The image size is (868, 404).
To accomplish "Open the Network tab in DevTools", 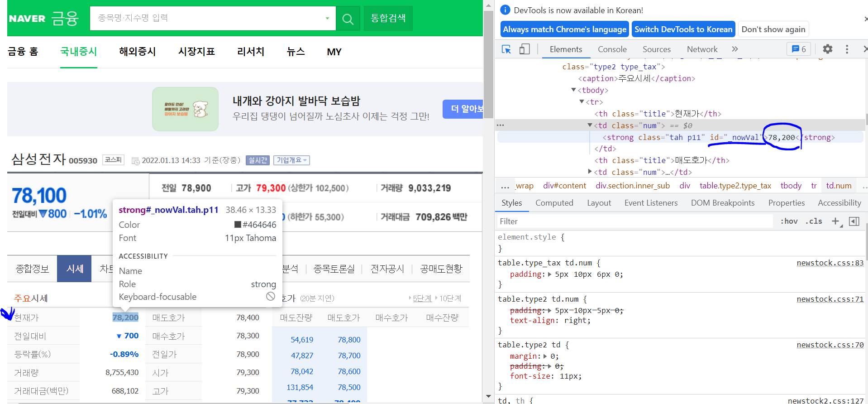I will coord(702,49).
